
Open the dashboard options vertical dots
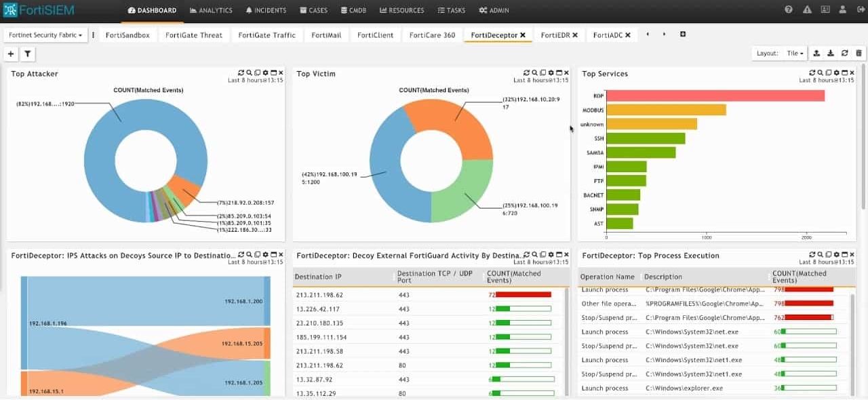tap(93, 35)
